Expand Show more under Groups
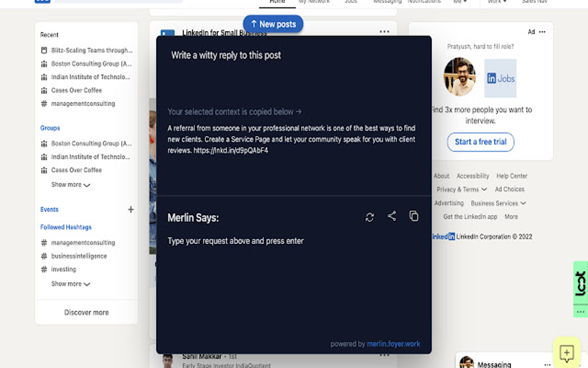Image resolution: width=588 pixels, height=368 pixels. click(x=70, y=186)
